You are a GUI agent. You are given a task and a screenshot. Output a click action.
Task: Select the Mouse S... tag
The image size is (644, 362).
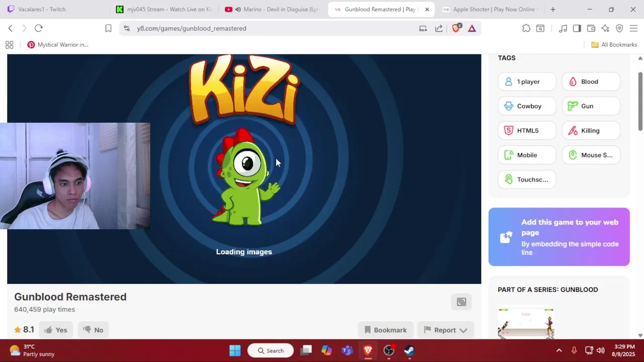click(591, 155)
